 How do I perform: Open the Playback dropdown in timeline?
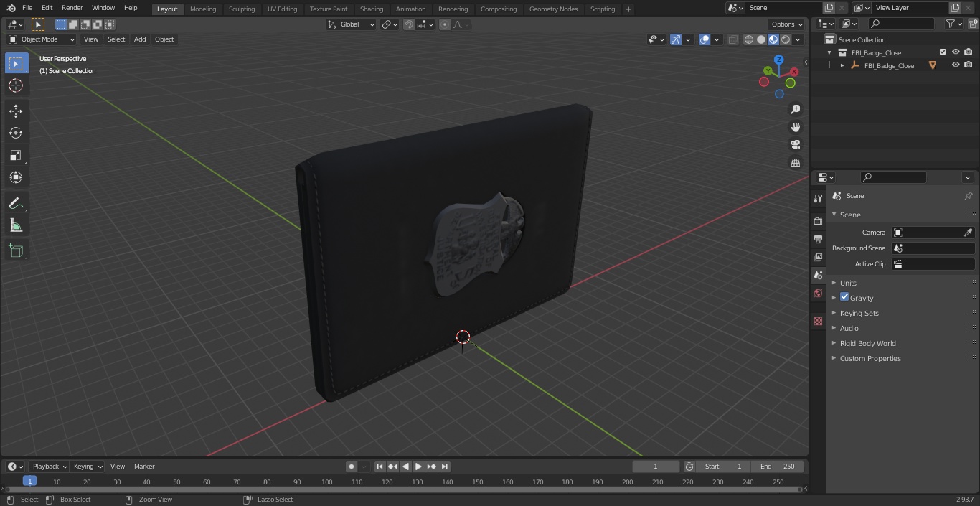pos(49,467)
